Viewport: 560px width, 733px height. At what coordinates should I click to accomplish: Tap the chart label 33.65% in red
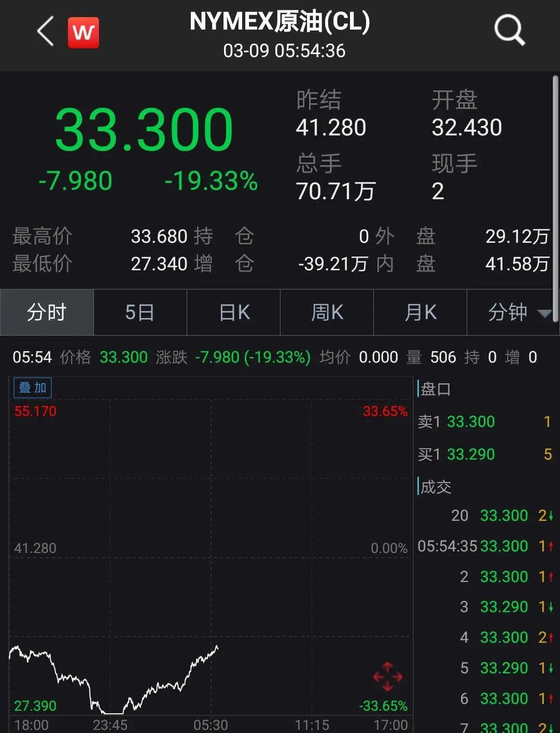[385, 411]
